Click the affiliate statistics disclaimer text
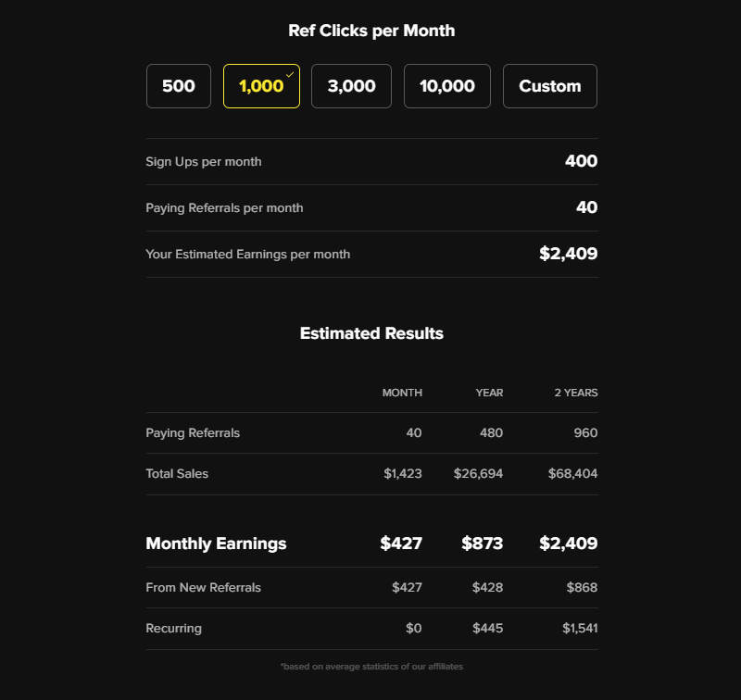 [371, 665]
